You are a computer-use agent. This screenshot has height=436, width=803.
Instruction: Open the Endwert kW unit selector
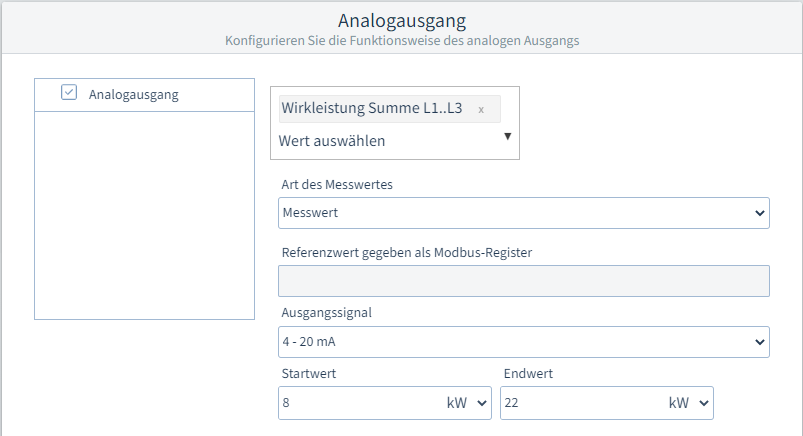(689, 403)
